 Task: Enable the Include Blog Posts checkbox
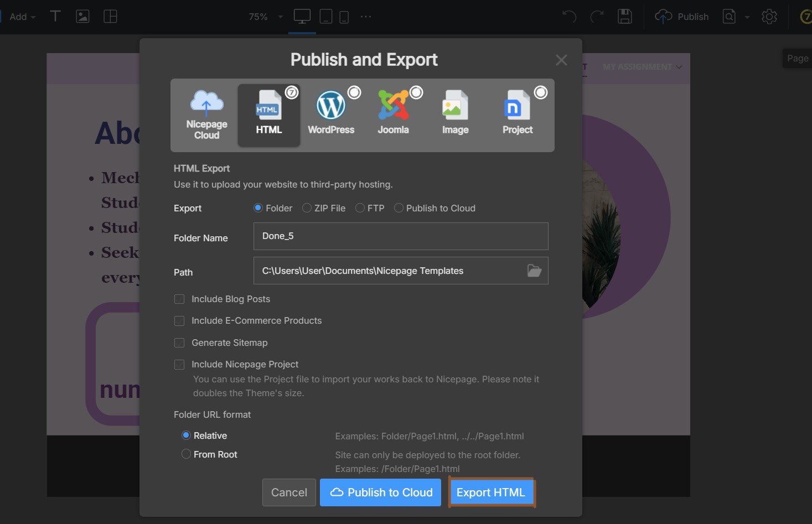point(179,299)
